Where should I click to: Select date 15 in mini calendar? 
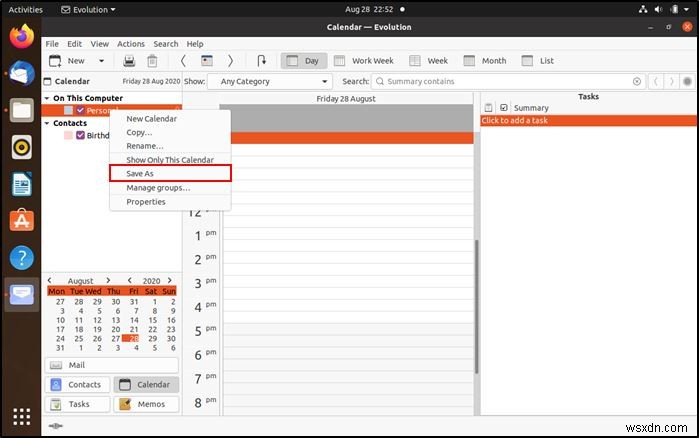pos(152,320)
